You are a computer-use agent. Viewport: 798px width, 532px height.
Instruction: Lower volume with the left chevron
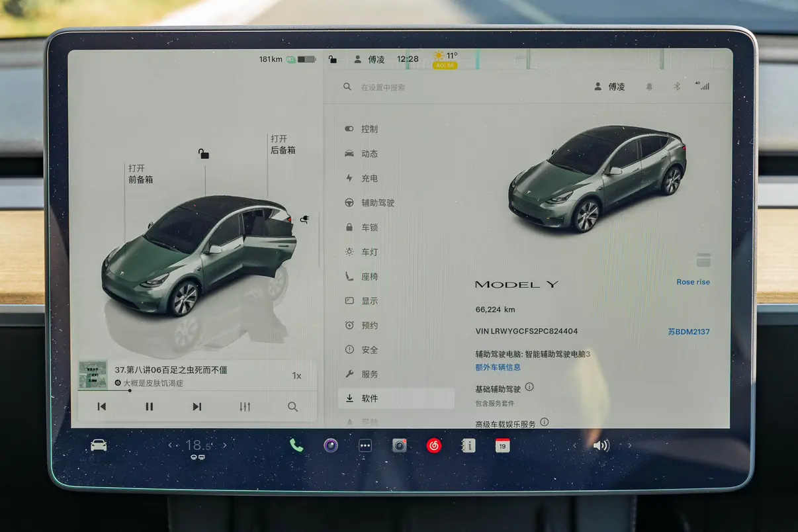(574, 445)
